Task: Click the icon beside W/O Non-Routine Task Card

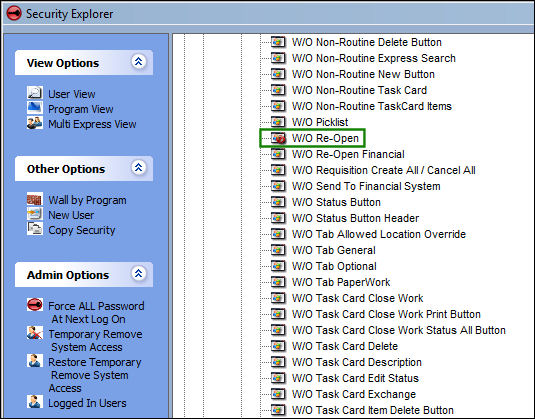Action: (278, 90)
